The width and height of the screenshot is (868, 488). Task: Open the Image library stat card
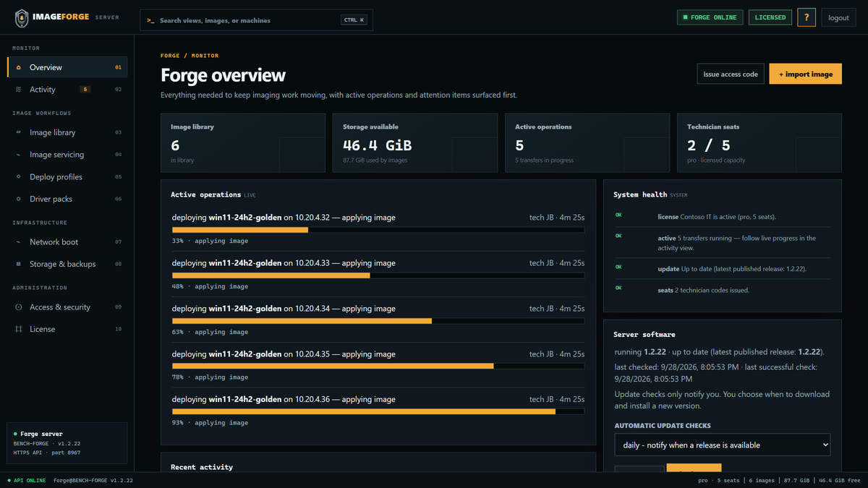click(243, 142)
